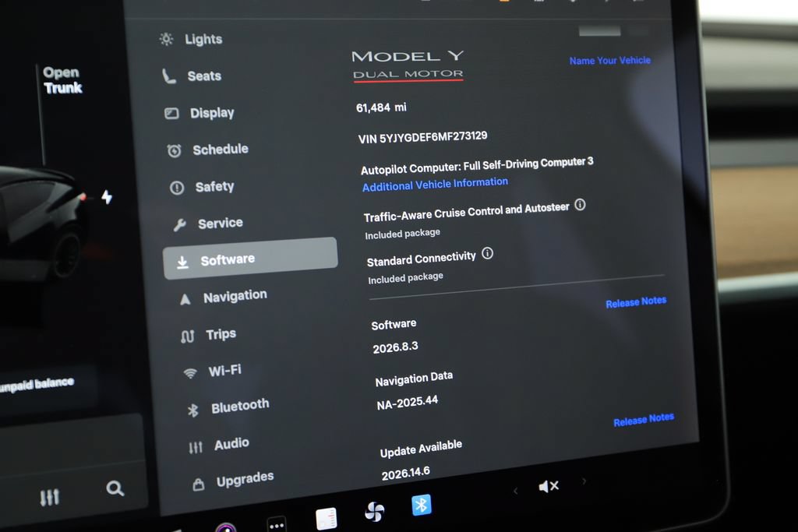
Task: Open the notes app icon in dock
Action: 327,519
